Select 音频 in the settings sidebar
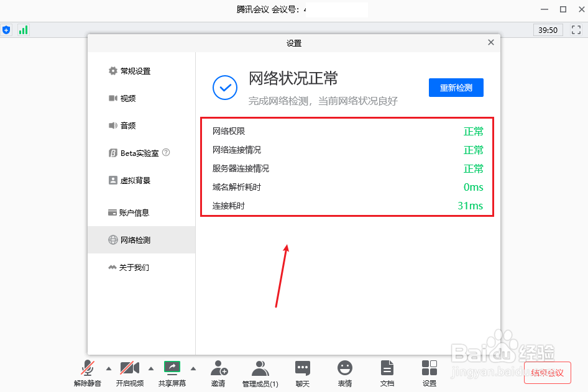Screen dimensions: 588x392 pyautogui.click(x=141, y=125)
